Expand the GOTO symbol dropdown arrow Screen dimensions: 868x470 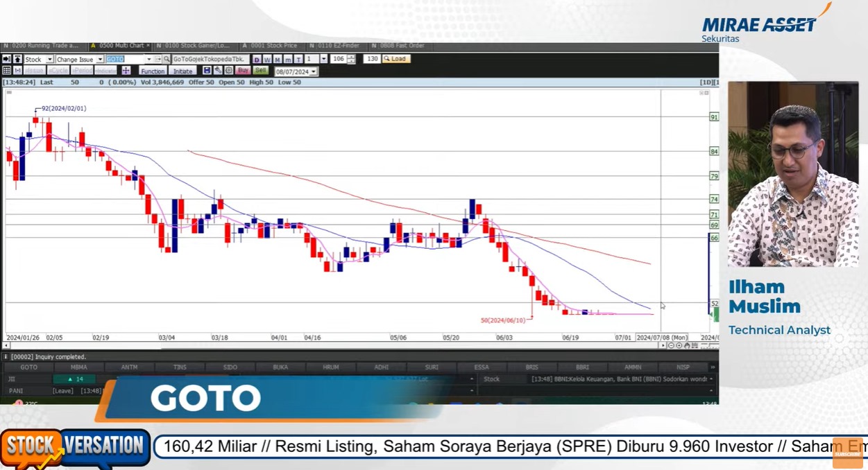tap(148, 60)
